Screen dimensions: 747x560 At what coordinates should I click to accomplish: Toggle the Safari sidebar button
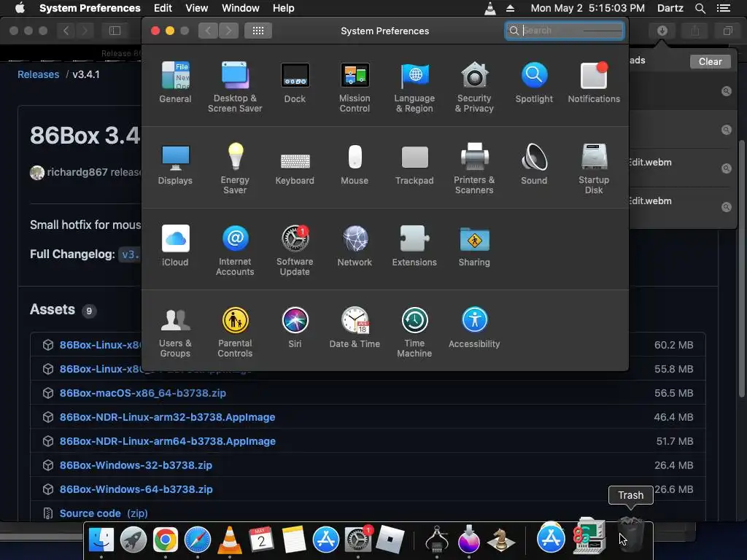(x=115, y=31)
